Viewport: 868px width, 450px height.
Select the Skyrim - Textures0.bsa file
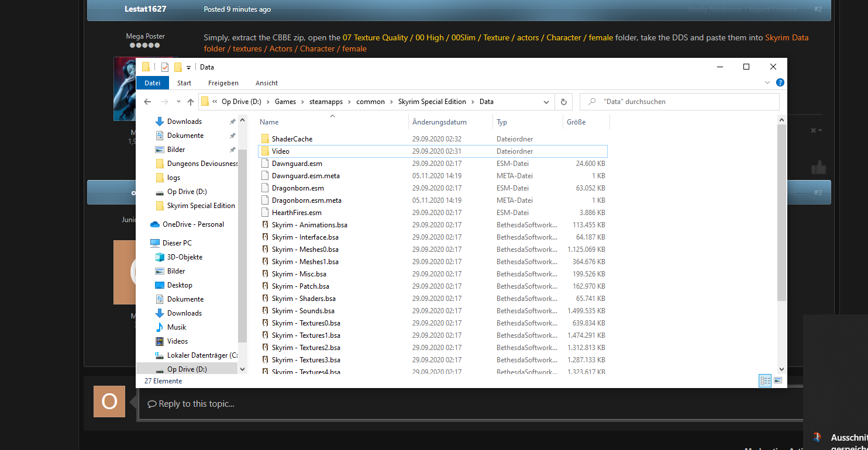tap(306, 323)
